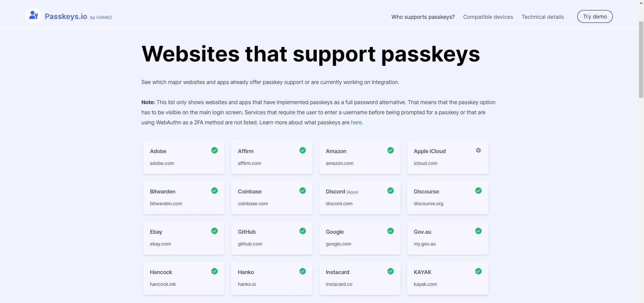Viewport: 644px width, 303px height.
Task: Select the 'by HANKO' text link
Action: coord(101,17)
